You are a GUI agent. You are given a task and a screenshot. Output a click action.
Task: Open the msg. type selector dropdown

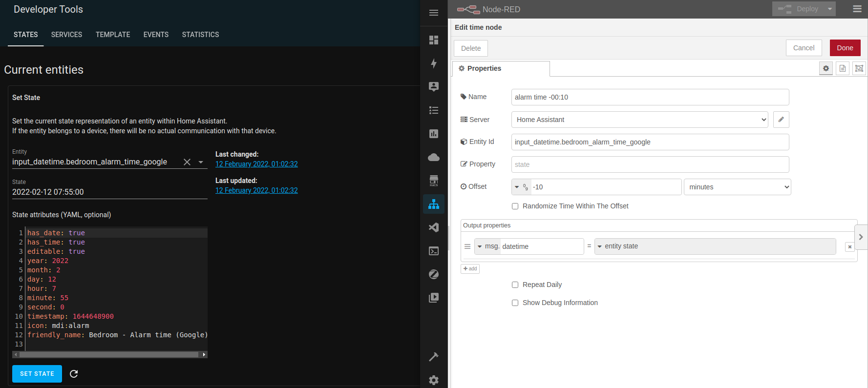point(487,246)
